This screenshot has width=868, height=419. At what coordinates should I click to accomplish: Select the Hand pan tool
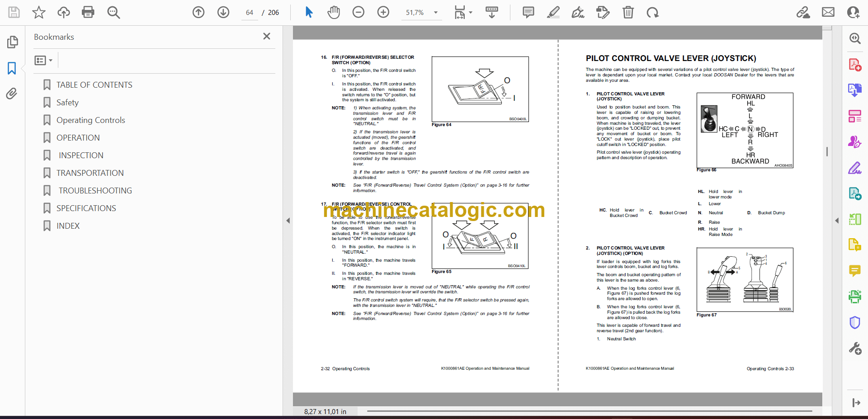coord(334,12)
